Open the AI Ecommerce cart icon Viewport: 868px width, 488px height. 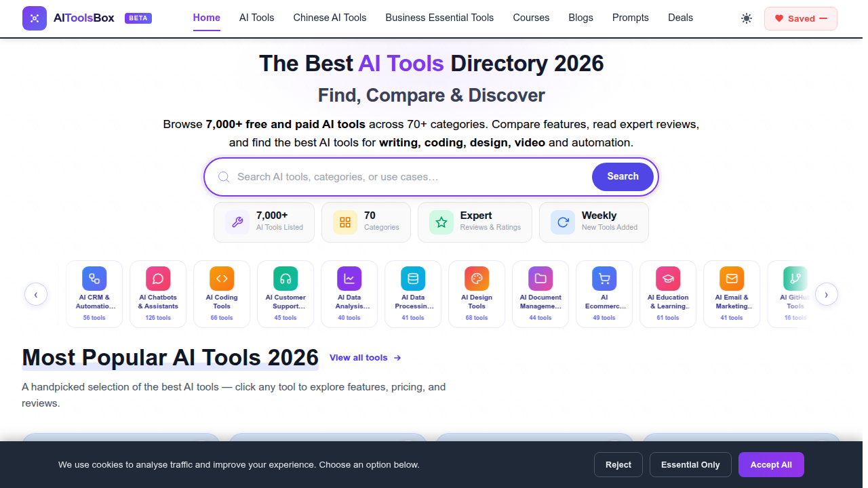click(604, 279)
